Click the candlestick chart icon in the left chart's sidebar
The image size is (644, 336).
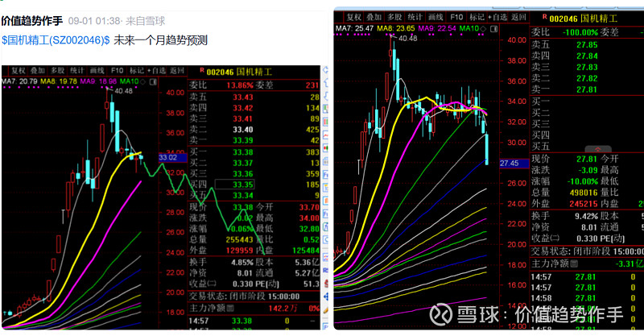pyautogui.click(x=325, y=148)
